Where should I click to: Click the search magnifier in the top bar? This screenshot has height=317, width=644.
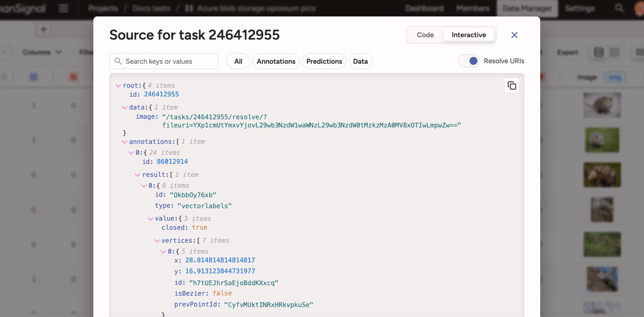click(619, 8)
